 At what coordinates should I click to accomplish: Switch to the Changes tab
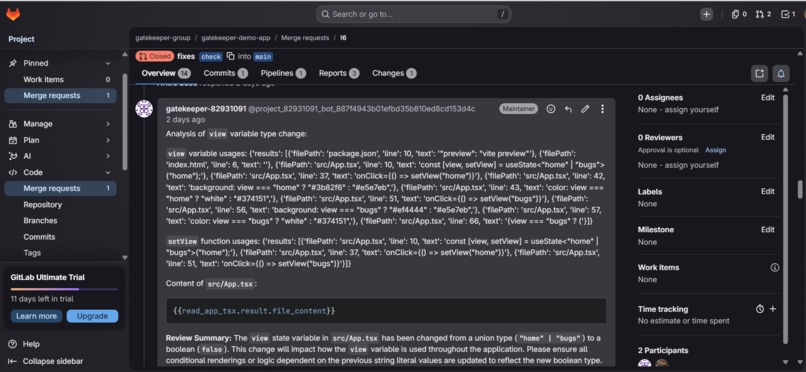point(394,73)
